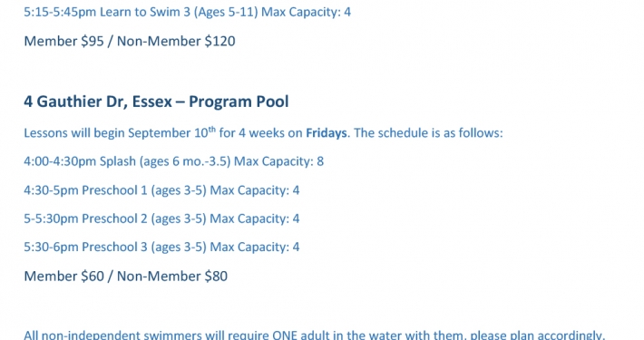Viewport: 644px width, 340px height.
Task: Click the Lessons will begin September 10th line
Action: (263, 132)
